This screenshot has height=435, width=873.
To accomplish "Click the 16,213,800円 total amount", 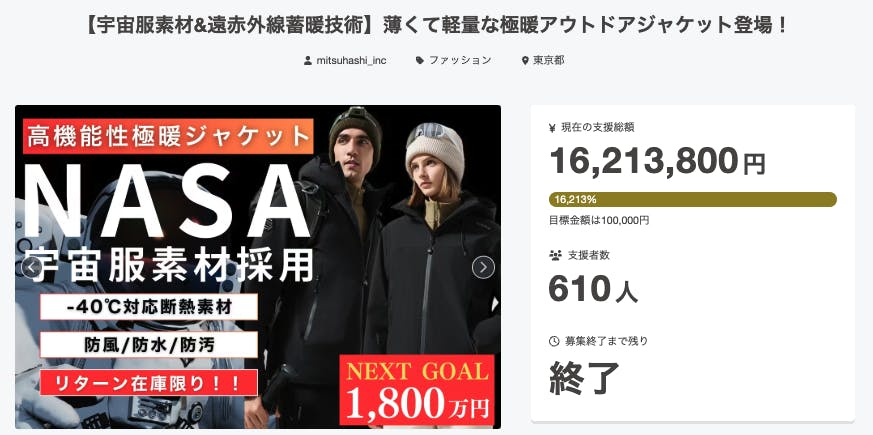I will 657,161.
